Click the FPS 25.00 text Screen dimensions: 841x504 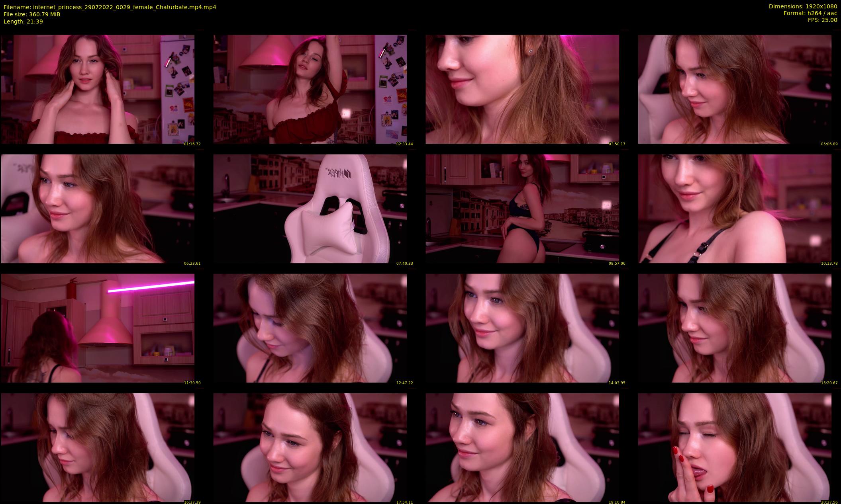click(822, 20)
